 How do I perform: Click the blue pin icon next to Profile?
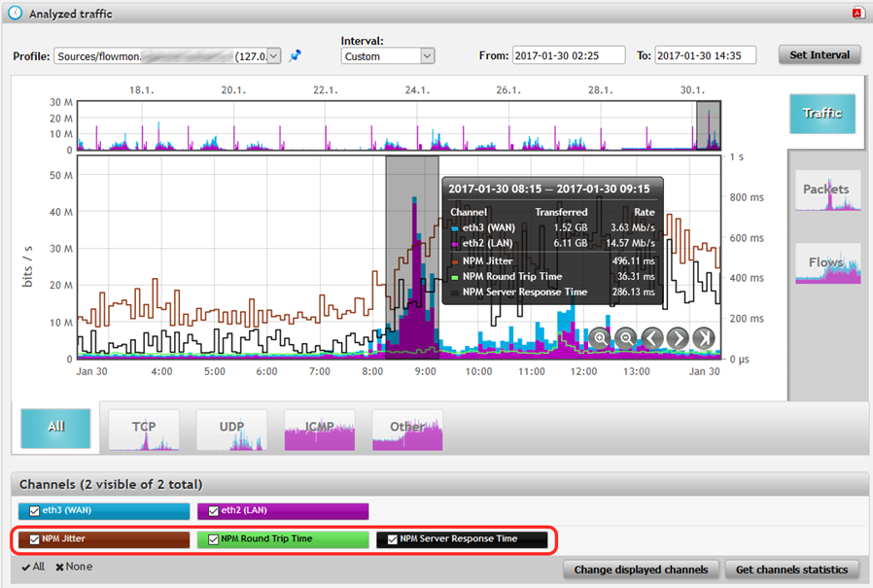pos(296,55)
